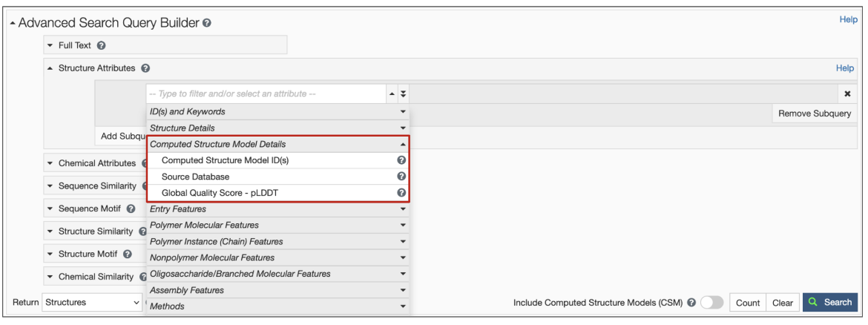868x325 pixels.
Task: Click the Structure Attributes help icon
Action: tap(146, 68)
